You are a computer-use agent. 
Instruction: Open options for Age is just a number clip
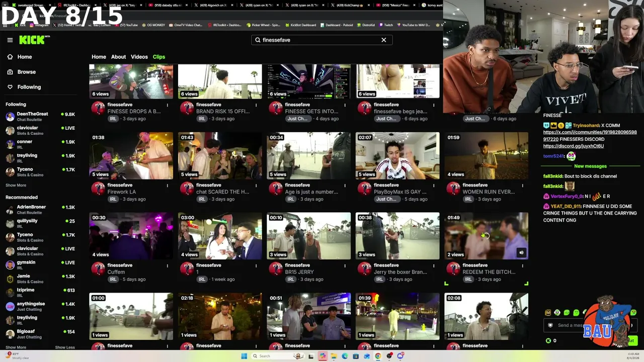(345, 186)
